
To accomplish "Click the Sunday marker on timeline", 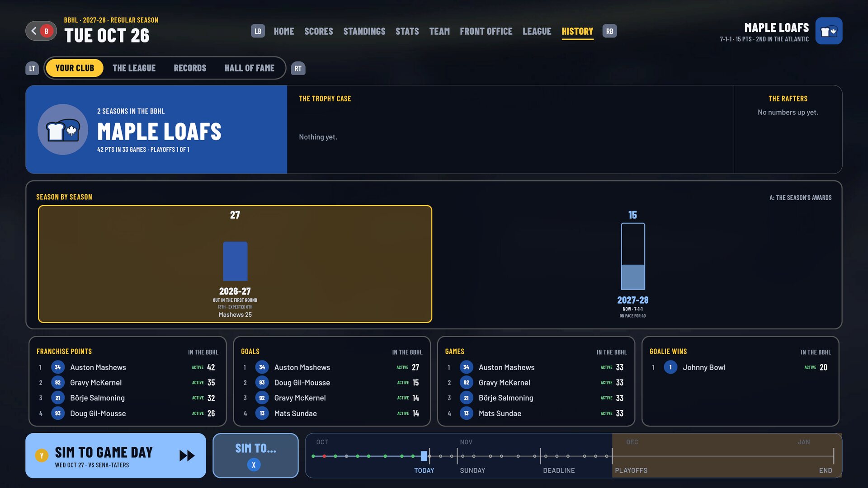I will coord(457,456).
